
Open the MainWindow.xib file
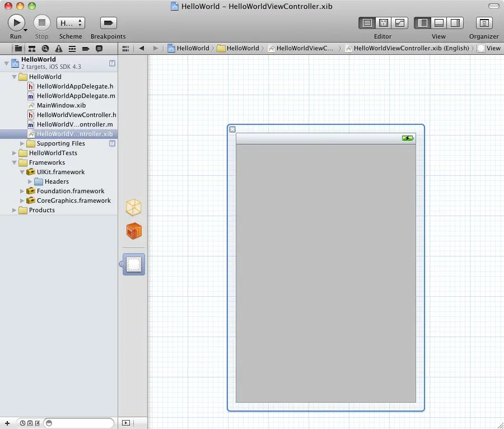(61, 105)
